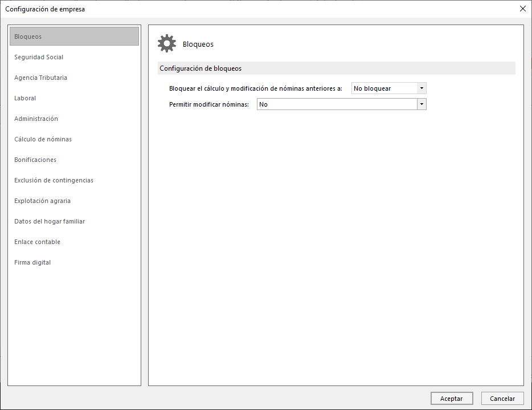Open Exclusión de contingencias section
This screenshot has width=532, height=410.
click(54, 180)
